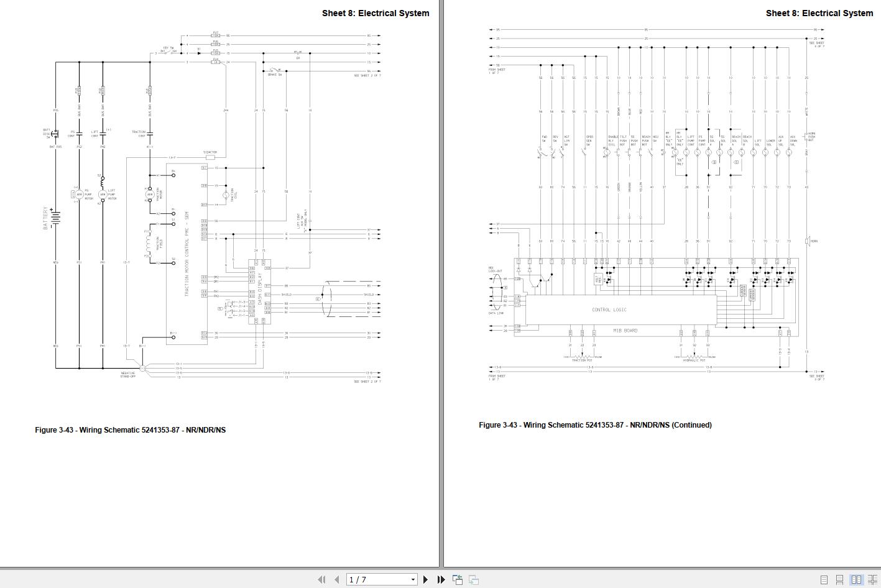Jump to the first page
Image resolution: width=881 pixels, height=588 pixels.
pyautogui.click(x=322, y=579)
